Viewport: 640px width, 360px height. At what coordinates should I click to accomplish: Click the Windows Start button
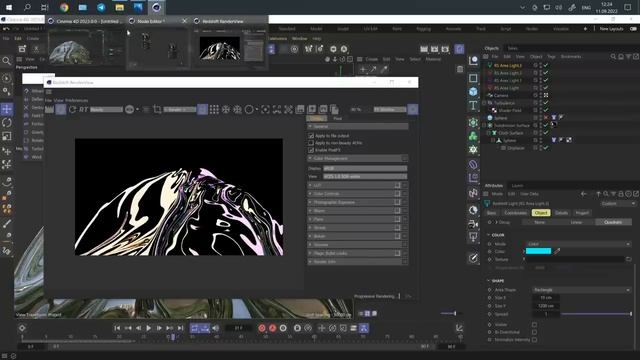coord(9,7)
